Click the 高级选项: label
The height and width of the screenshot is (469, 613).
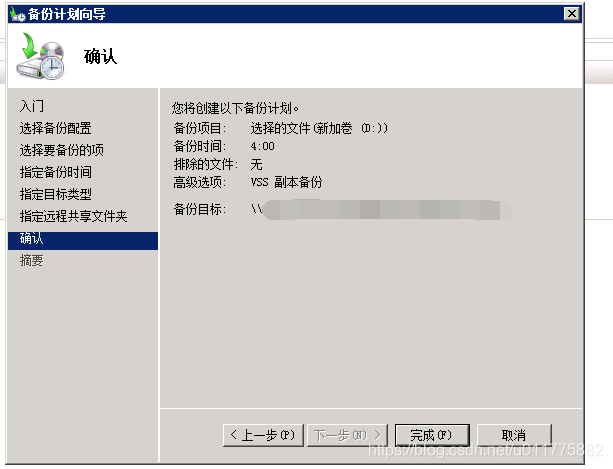199,182
